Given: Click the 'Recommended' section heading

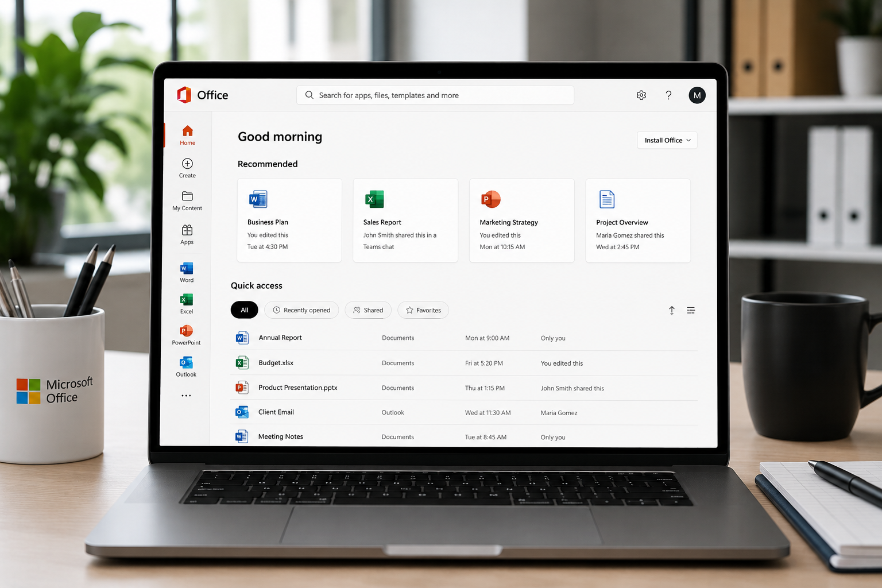Looking at the screenshot, I should pos(268,164).
